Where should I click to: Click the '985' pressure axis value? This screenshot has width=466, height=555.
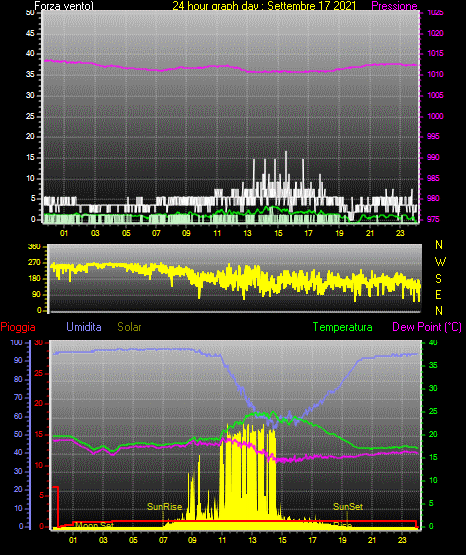433,178
